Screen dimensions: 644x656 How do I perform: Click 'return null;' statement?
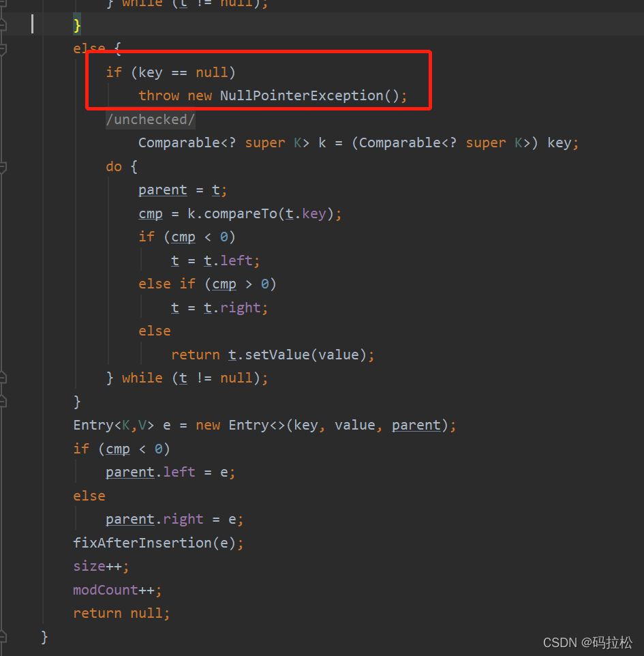[x=122, y=614]
